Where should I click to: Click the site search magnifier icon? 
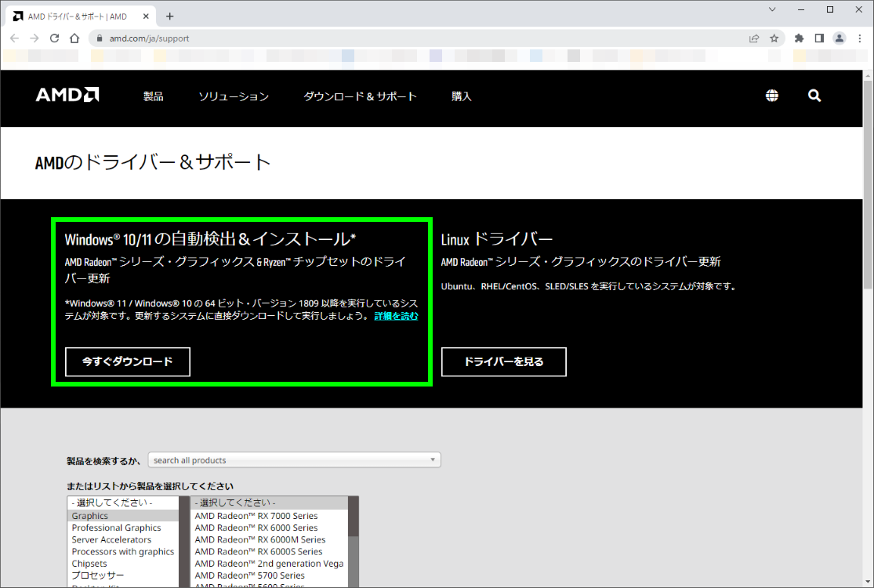tap(814, 96)
